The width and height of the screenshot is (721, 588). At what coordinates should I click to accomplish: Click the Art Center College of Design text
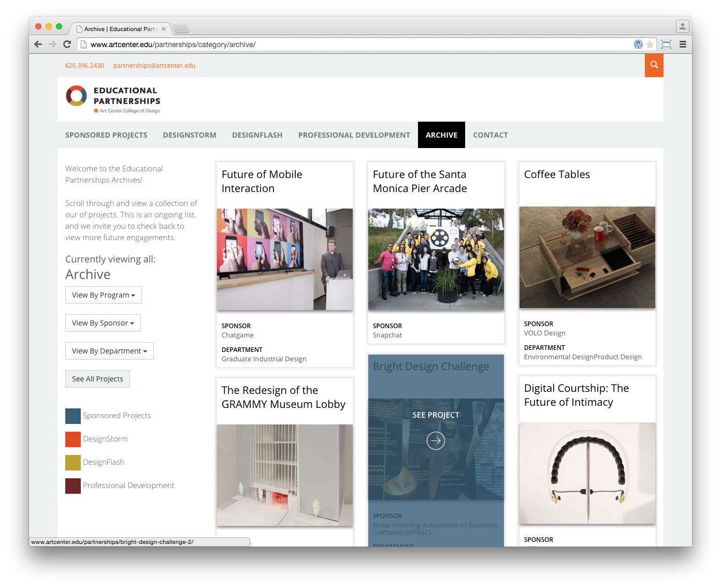click(x=130, y=111)
